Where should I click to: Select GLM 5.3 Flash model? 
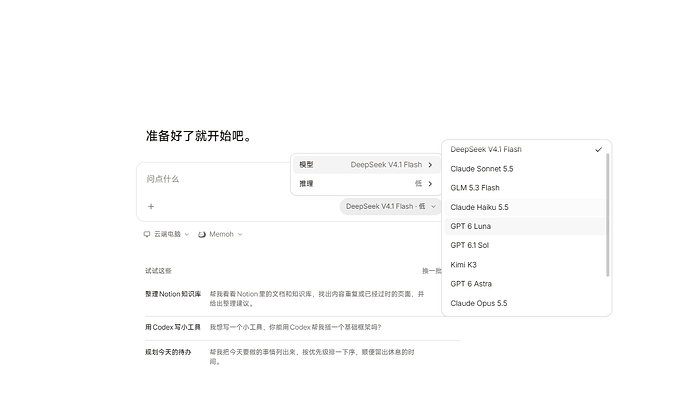[524, 188]
